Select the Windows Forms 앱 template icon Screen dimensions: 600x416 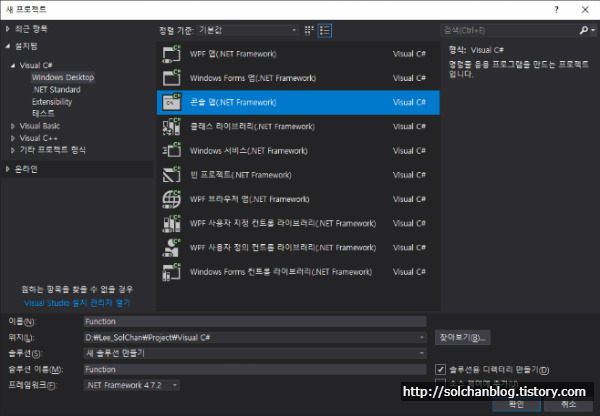tap(171, 78)
